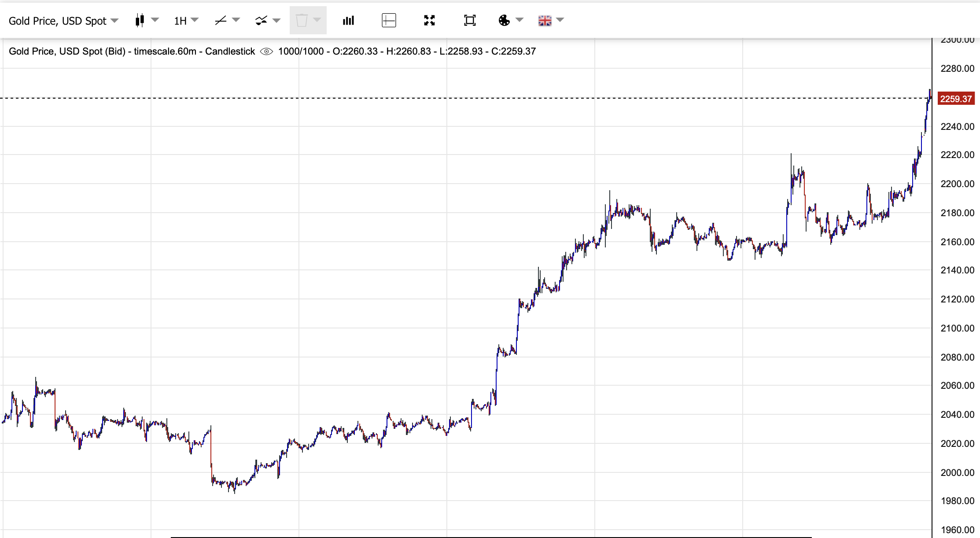Open the 1H timeframe selector
The width and height of the screenshot is (980, 538).
tap(186, 21)
